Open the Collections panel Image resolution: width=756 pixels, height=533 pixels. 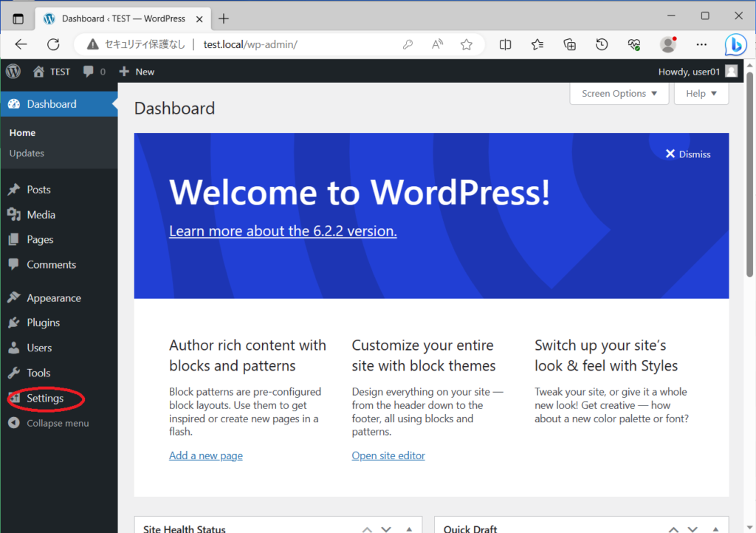pos(569,44)
